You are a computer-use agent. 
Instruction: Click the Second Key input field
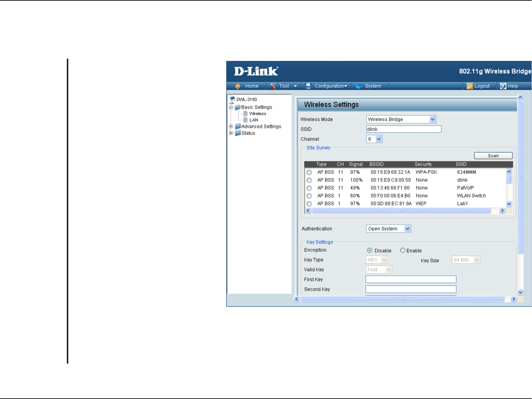(x=411, y=289)
